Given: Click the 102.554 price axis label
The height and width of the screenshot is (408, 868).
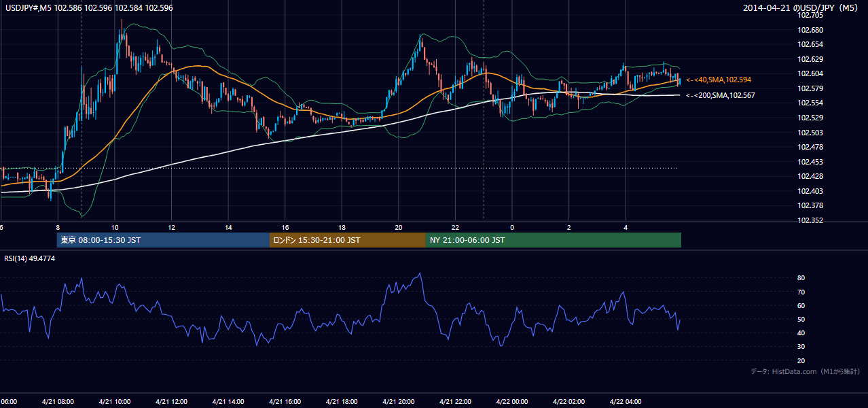Looking at the screenshot, I should pos(810,103).
